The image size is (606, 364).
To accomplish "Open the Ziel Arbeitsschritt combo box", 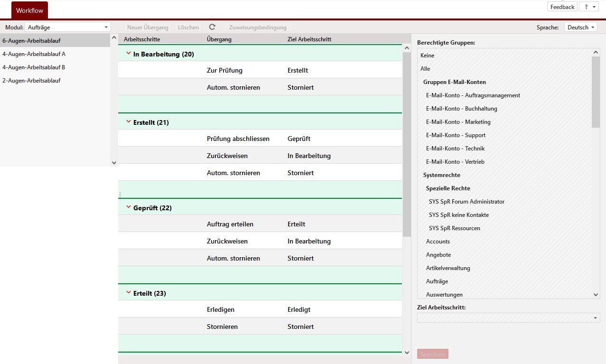I will pos(508,317).
